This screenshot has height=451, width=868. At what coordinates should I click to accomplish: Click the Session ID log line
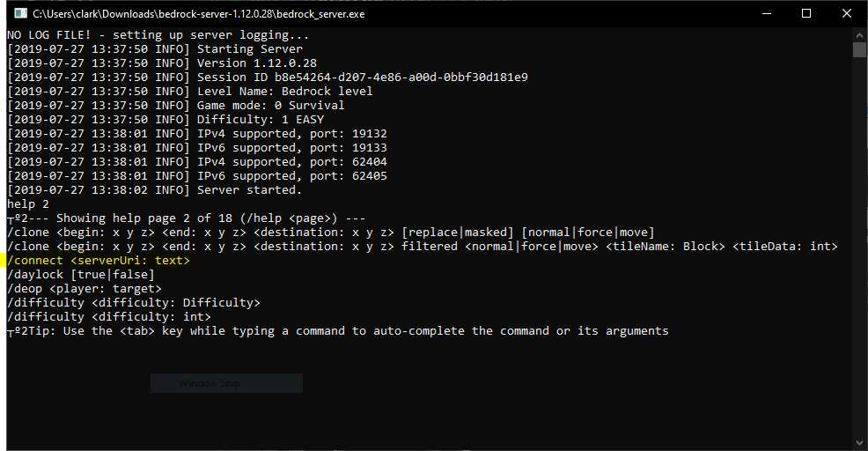[x=268, y=78]
